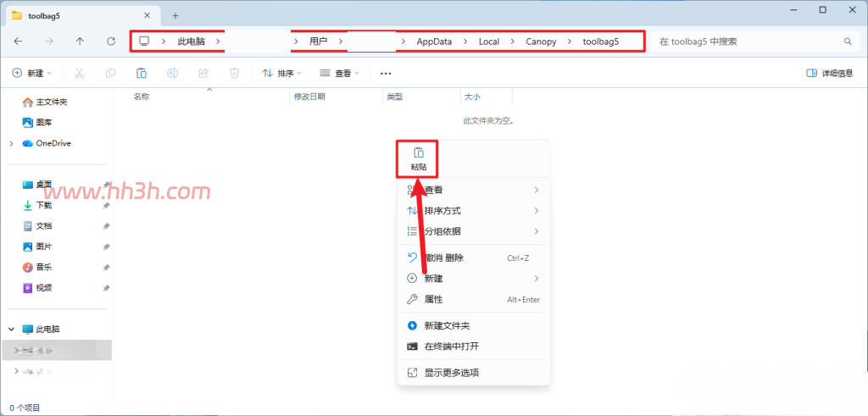Expand the chevron after AppData breadcrumb

pos(465,42)
